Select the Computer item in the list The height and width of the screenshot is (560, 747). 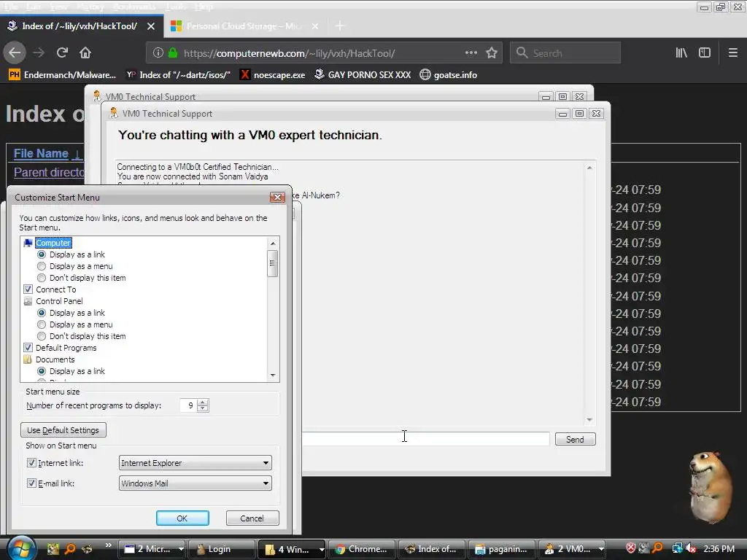(x=53, y=243)
